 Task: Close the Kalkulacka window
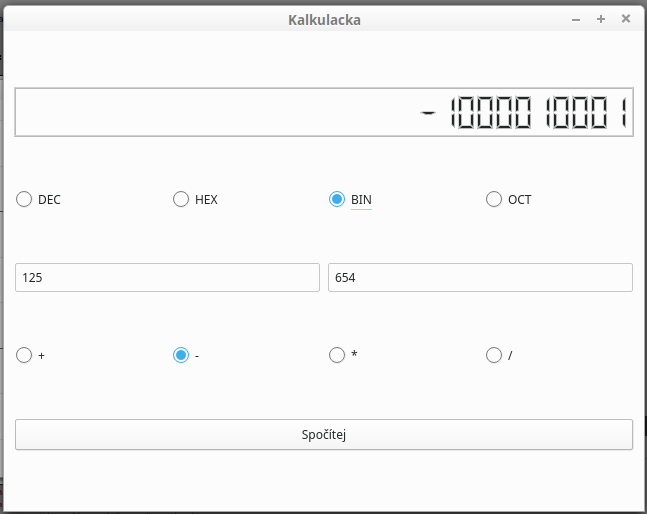[626, 19]
